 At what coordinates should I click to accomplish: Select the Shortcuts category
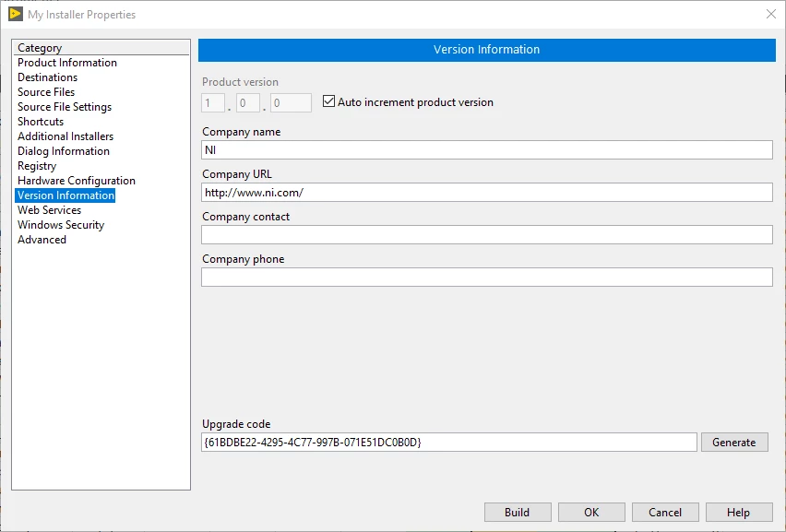tap(41, 122)
